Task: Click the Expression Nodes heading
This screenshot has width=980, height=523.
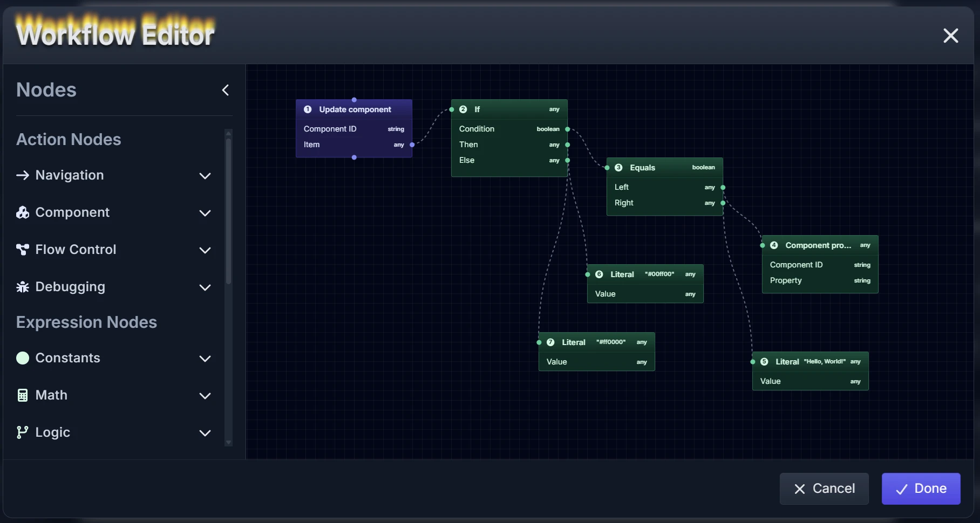Action: click(86, 322)
